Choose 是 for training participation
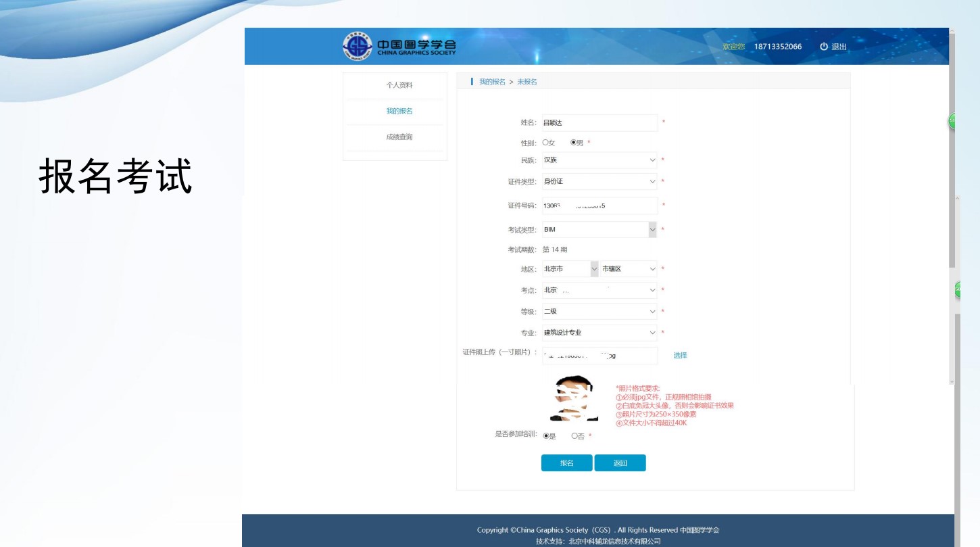 (546, 436)
